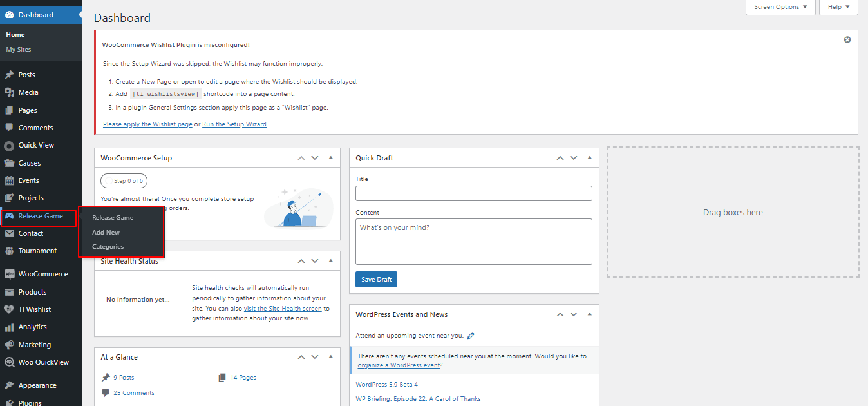
Task: Click the pin icon beside 9 Posts
Action: [106, 378]
